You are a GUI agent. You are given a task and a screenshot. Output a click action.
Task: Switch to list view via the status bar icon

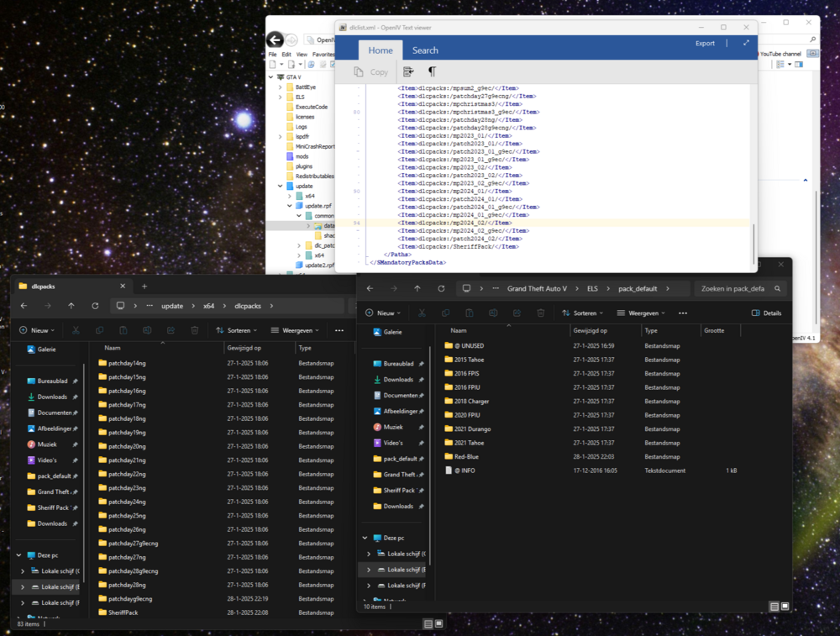427,623
